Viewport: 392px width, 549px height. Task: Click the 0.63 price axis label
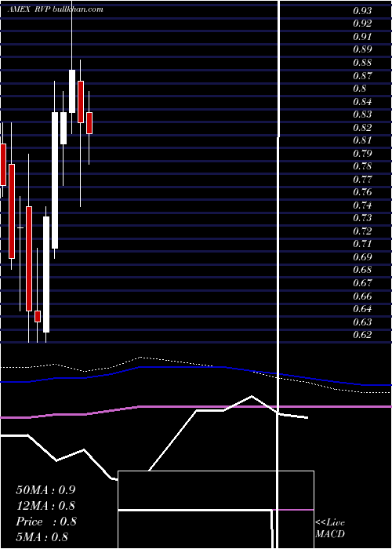[362, 322]
